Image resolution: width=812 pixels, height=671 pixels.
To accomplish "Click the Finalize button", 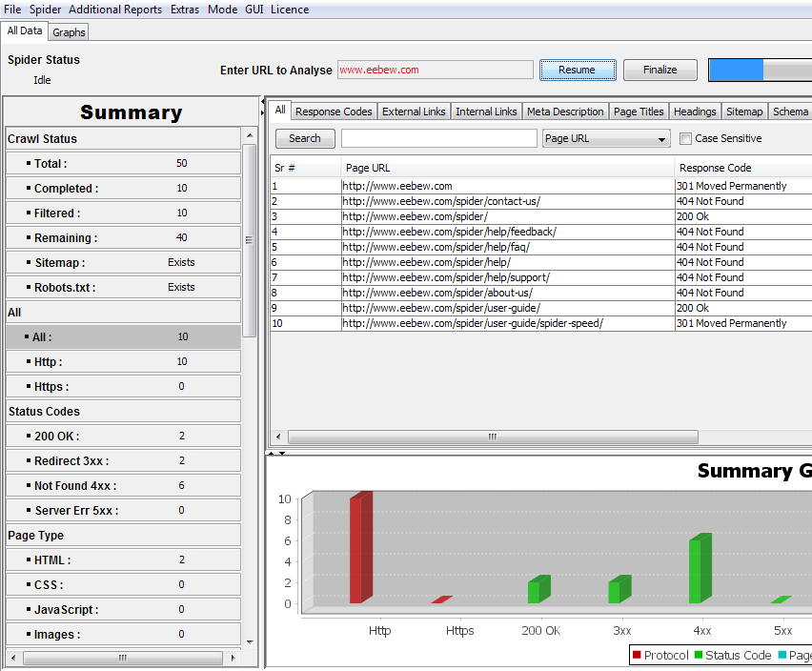I will pyautogui.click(x=660, y=70).
